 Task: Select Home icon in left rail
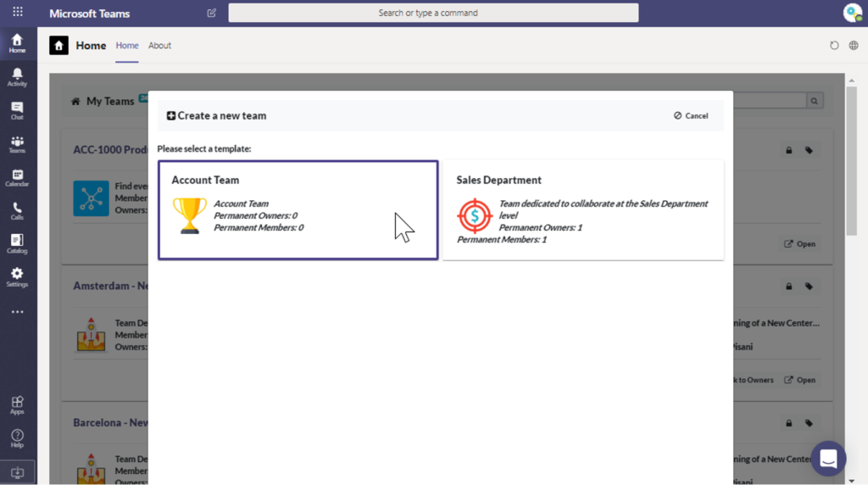[x=17, y=43]
